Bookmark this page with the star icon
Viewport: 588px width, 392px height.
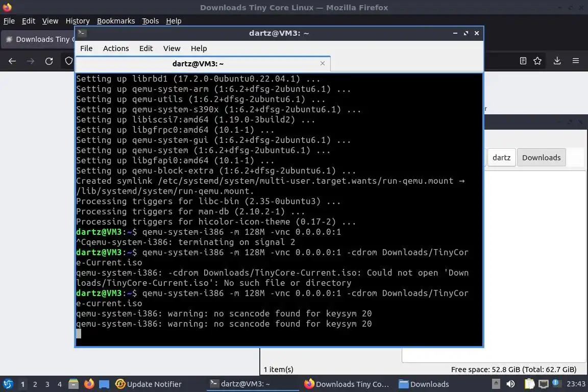point(537,61)
